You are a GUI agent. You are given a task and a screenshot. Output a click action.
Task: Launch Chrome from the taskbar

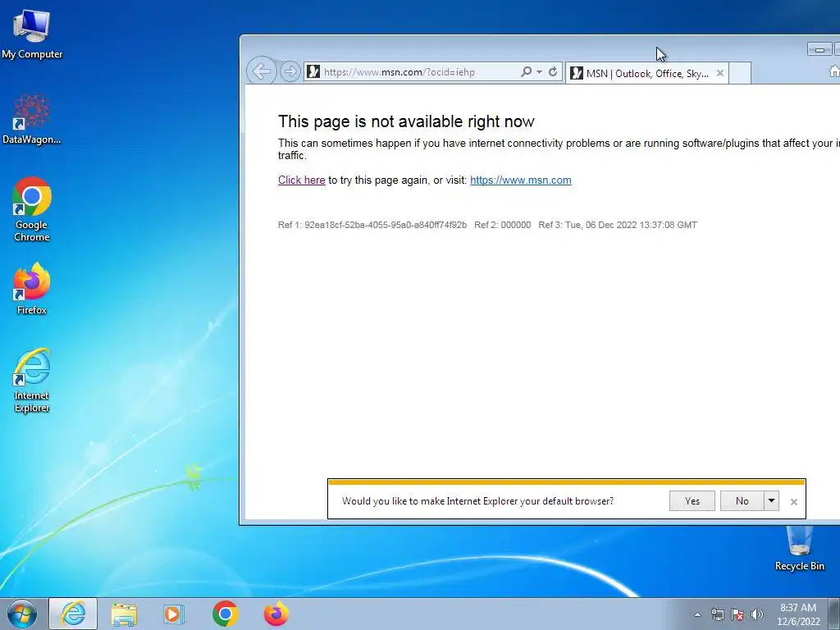coord(225,614)
